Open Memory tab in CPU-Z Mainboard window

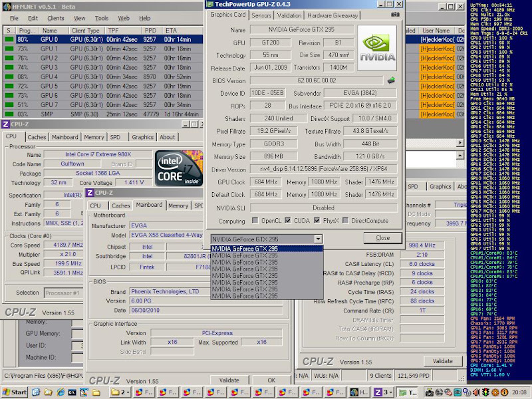178,205
